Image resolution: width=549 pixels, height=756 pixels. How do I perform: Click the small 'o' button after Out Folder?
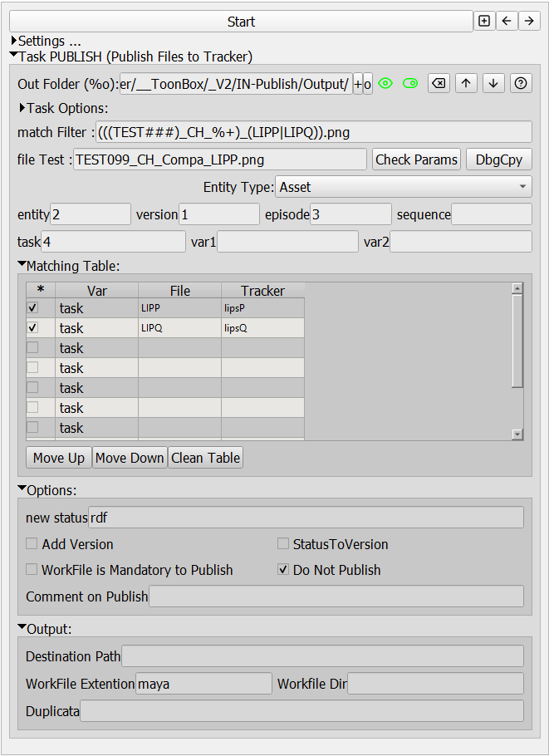click(x=368, y=84)
